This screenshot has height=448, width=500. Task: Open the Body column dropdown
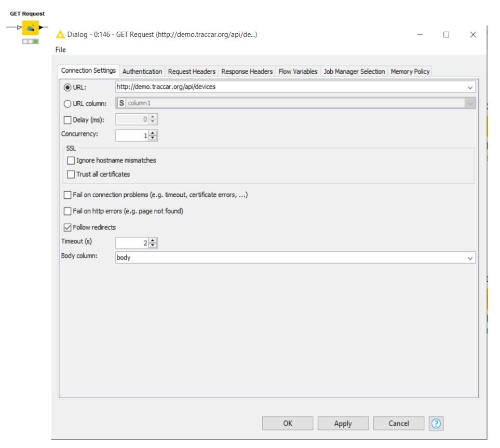(470, 257)
